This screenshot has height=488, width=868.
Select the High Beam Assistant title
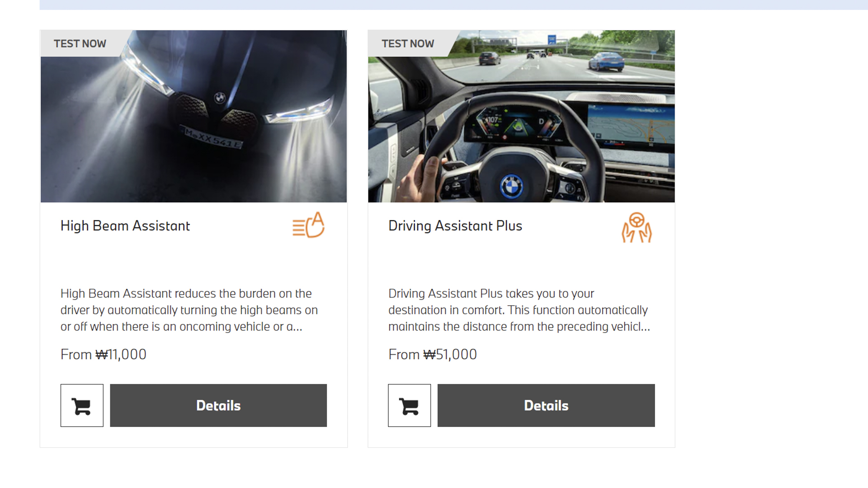pos(125,226)
